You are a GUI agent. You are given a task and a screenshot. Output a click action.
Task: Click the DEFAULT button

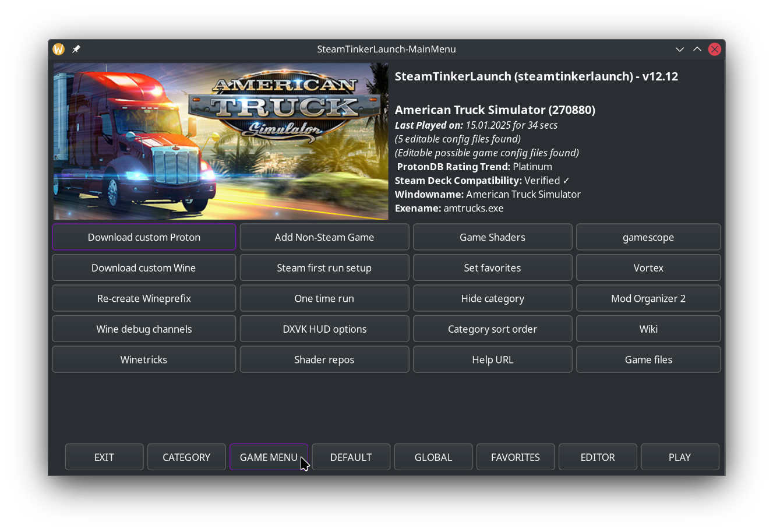(x=351, y=457)
